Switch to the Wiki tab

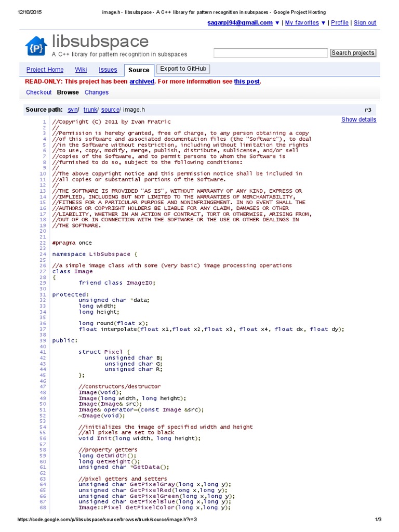[x=81, y=70]
